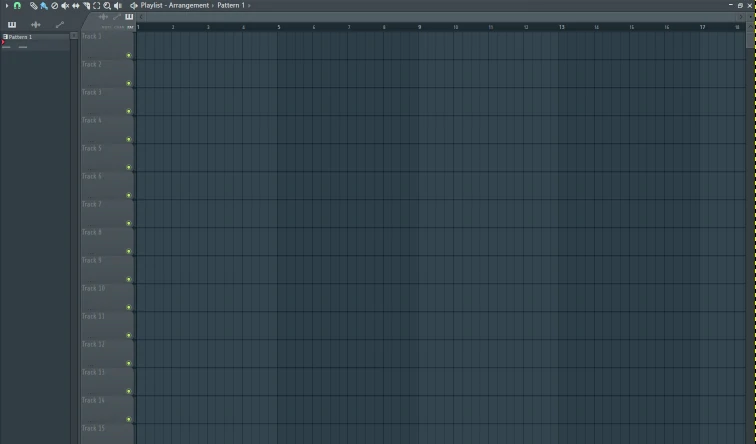756x444 pixels.
Task: Toggle the mute LED on Track 4
Action: pyautogui.click(x=129, y=139)
